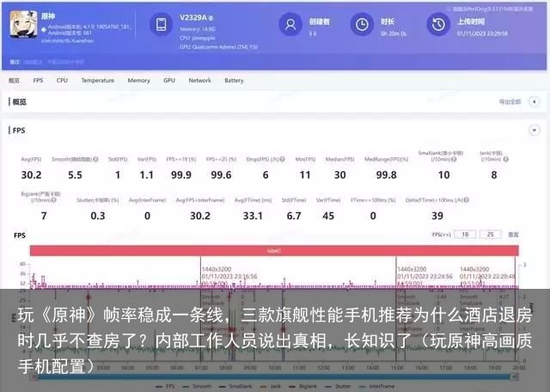Toggle the InterFrame series in the legend

[x=376, y=386]
